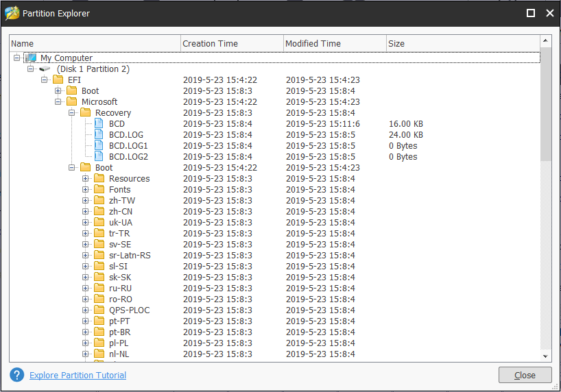Collapse the Disk 1 Partition 2 node

coord(30,69)
